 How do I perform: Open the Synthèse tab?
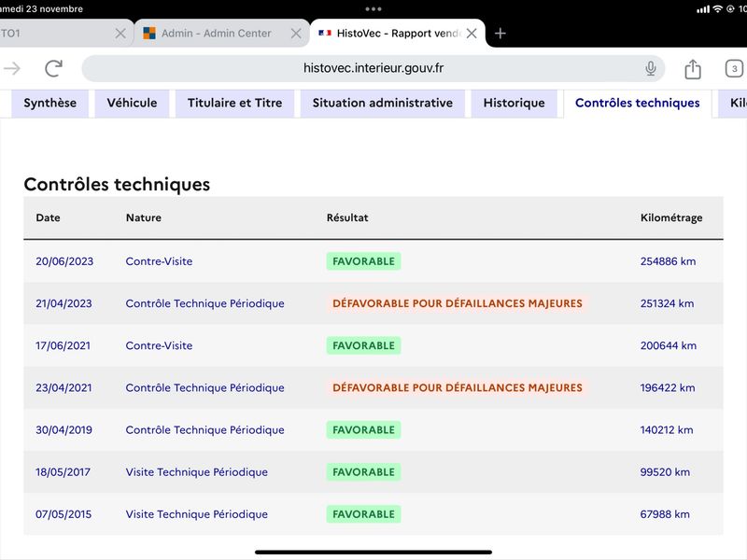pyautogui.click(x=50, y=103)
